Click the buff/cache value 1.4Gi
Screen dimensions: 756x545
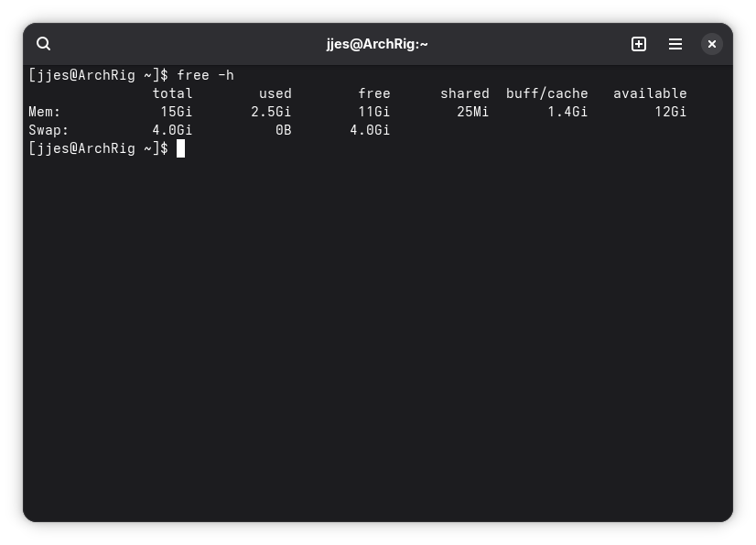coord(567,112)
